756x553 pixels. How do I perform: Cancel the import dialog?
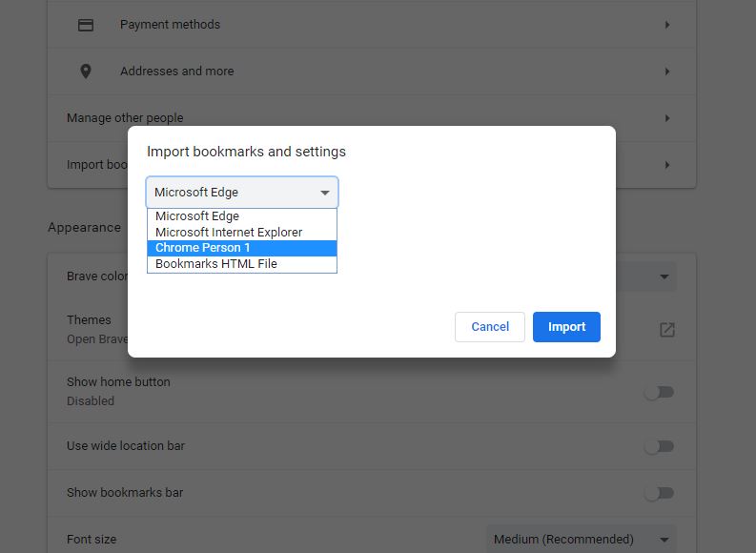click(x=490, y=327)
